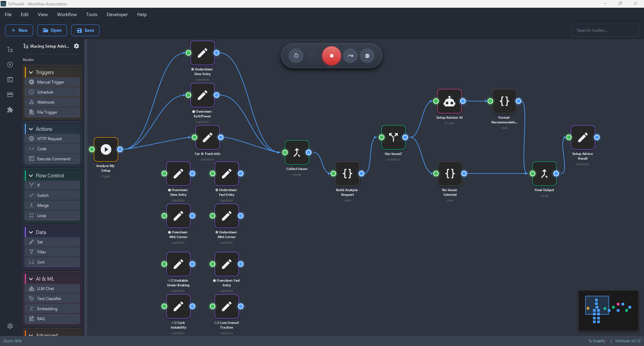
Task: Select the Manual Trigger node type
Action: tap(52, 82)
